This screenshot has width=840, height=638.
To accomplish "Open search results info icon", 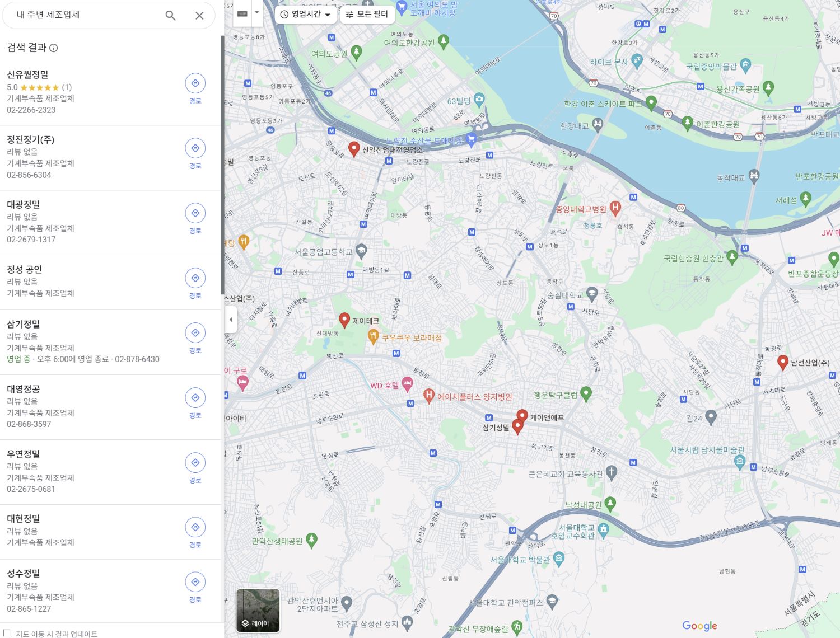I will tap(54, 48).
